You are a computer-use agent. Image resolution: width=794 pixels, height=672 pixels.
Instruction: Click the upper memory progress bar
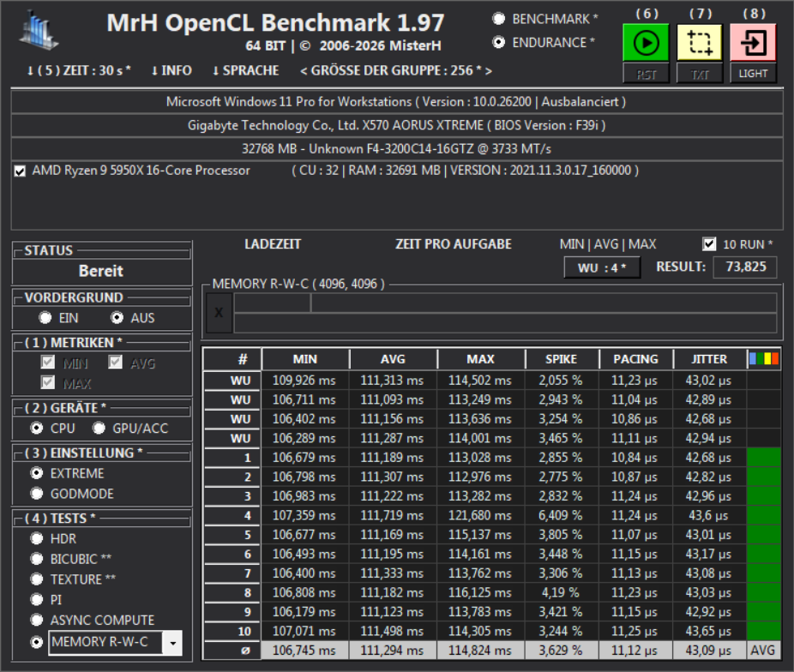pos(505,303)
